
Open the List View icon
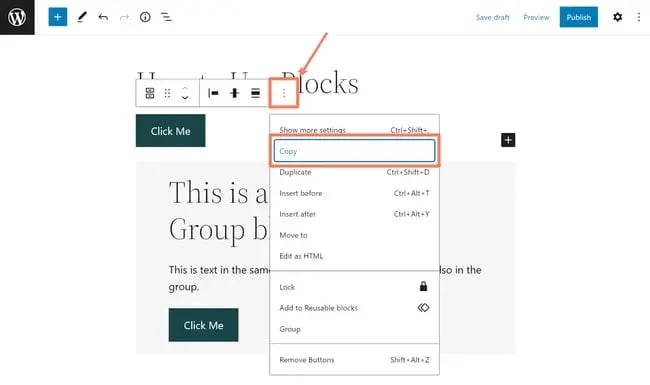[166, 17]
